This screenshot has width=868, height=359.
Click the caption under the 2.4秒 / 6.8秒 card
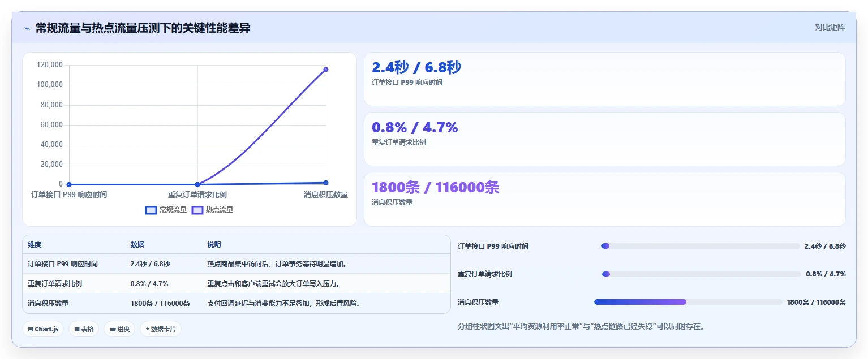coord(407,83)
